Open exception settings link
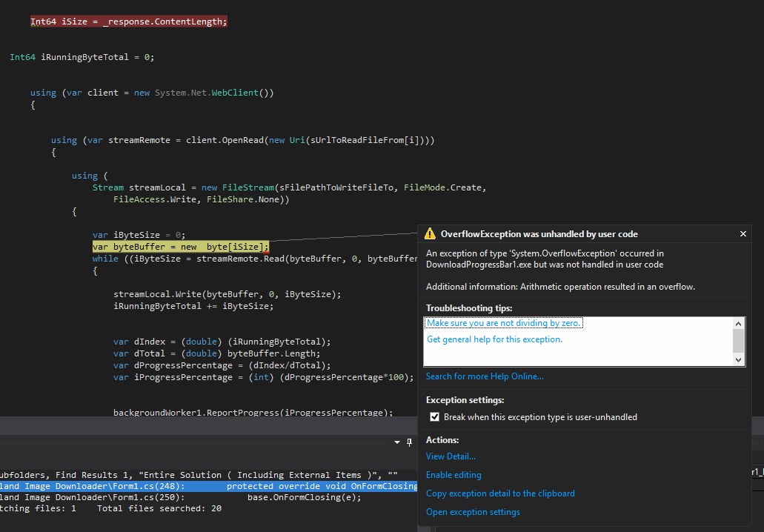This screenshot has height=532, width=764. (473, 512)
